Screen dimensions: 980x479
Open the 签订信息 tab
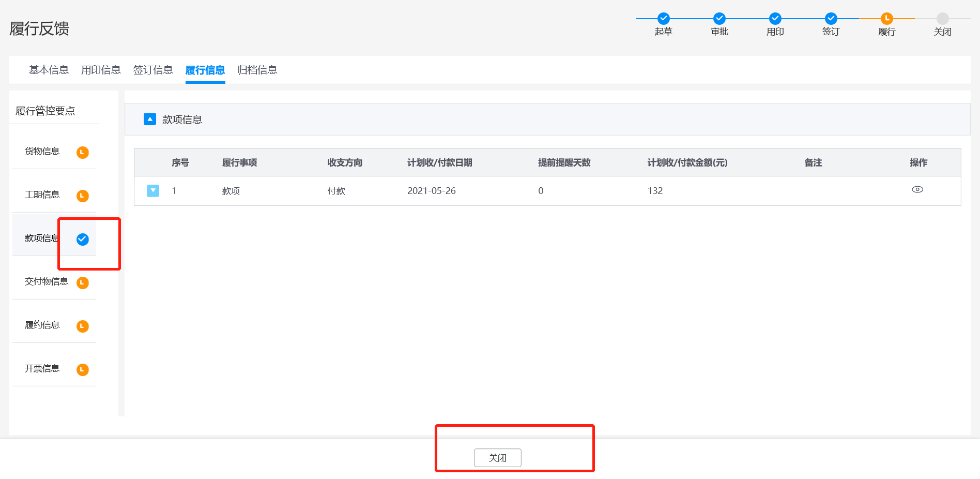[x=152, y=70]
